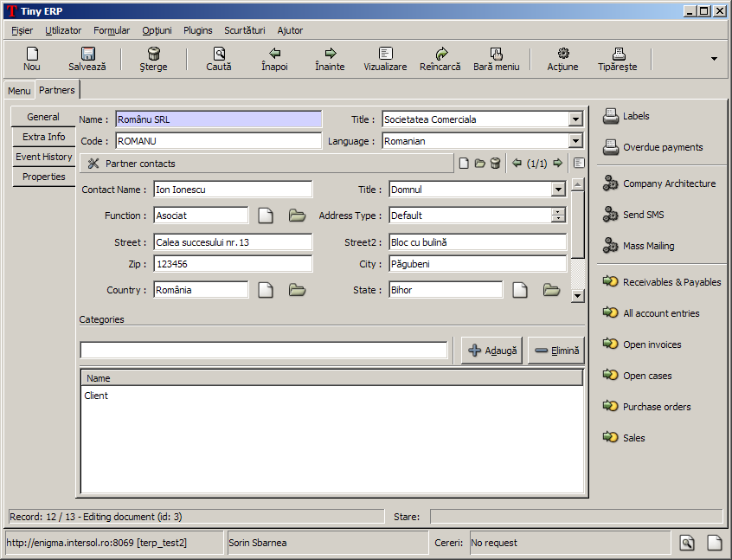
Task: Open the Acțiune gear icon
Action: click(x=562, y=54)
